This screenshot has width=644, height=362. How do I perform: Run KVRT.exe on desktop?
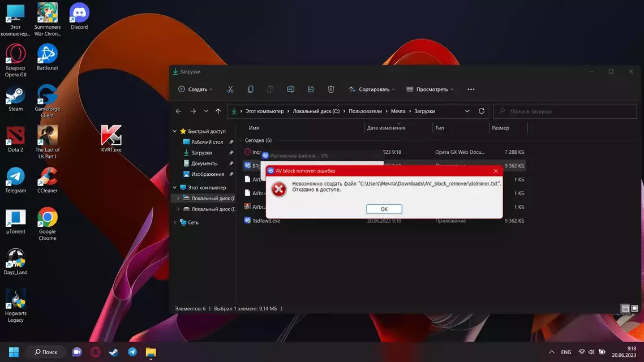pos(111,139)
